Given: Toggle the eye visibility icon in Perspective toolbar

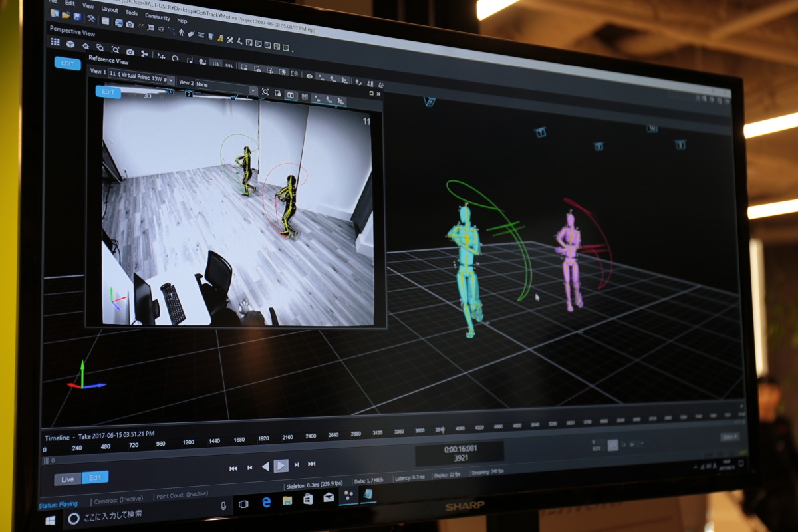Looking at the screenshot, I should (x=309, y=76).
